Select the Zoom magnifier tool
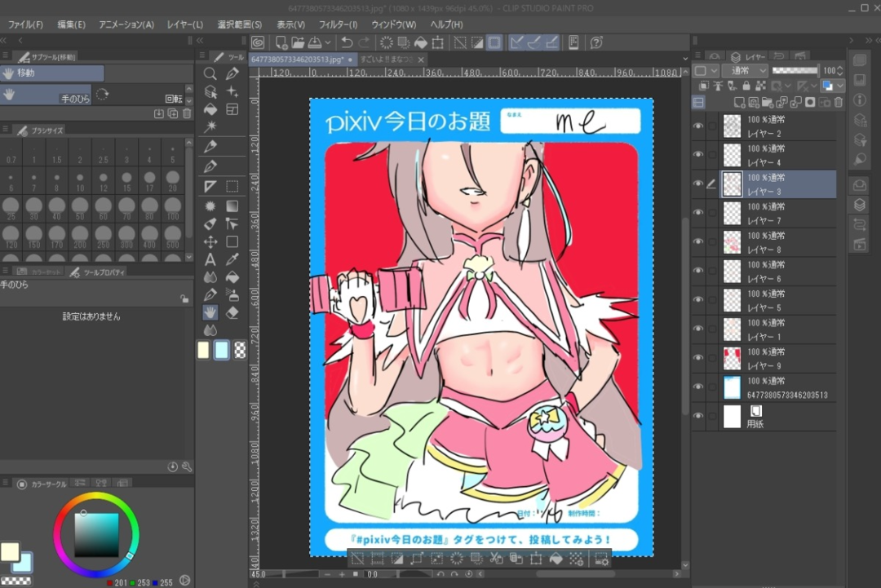 (x=210, y=73)
